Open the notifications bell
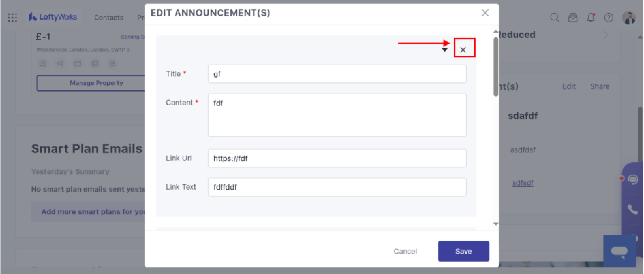644x274 pixels. tap(591, 18)
